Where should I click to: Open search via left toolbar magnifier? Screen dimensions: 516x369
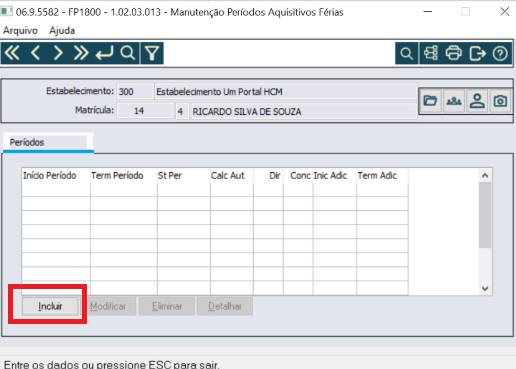pyautogui.click(x=128, y=53)
